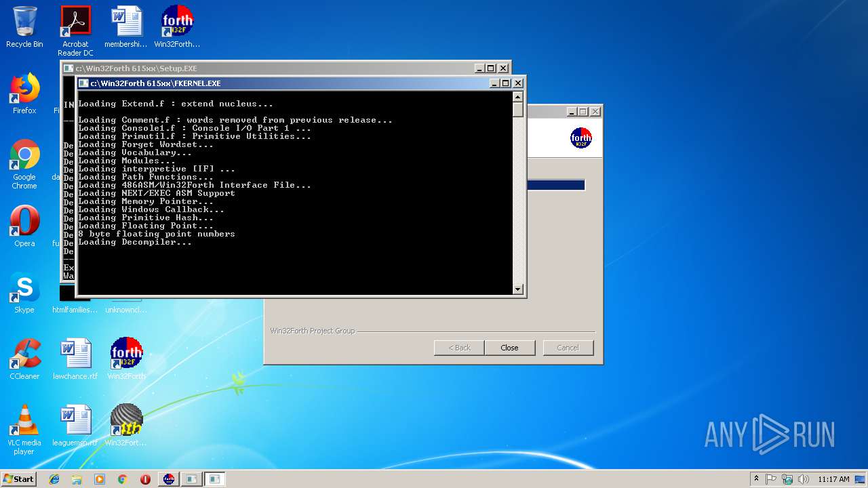868x488 pixels.
Task: Open the Win32Fort... striped sphere icon
Action: [x=126, y=426]
